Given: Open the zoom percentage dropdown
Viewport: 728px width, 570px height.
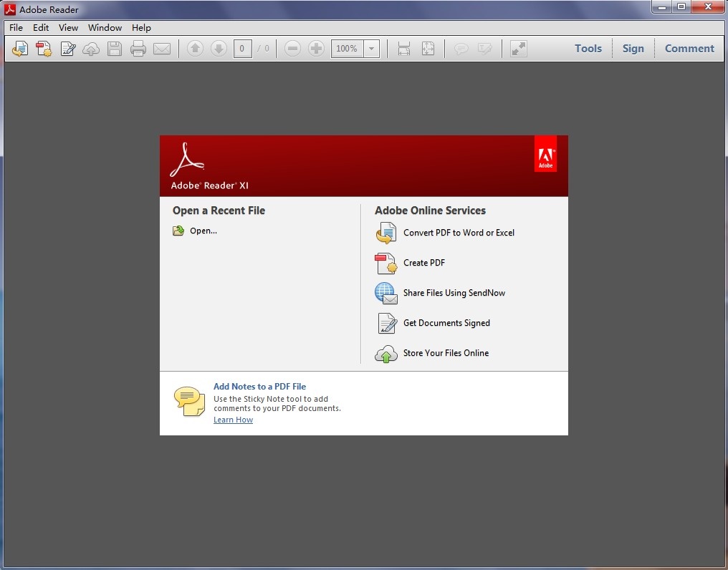Looking at the screenshot, I should pyautogui.click(x=372, y=49).
